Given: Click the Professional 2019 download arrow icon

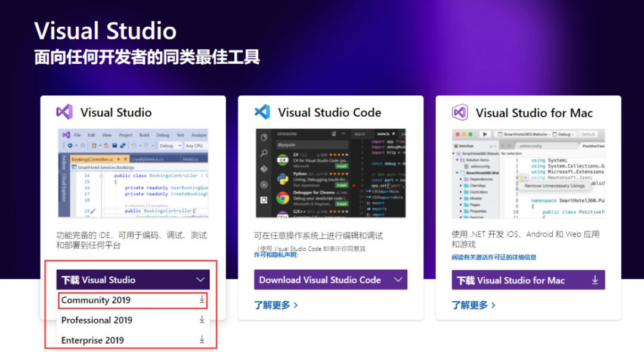Looking at the screenshot, I should coord(202,320).
